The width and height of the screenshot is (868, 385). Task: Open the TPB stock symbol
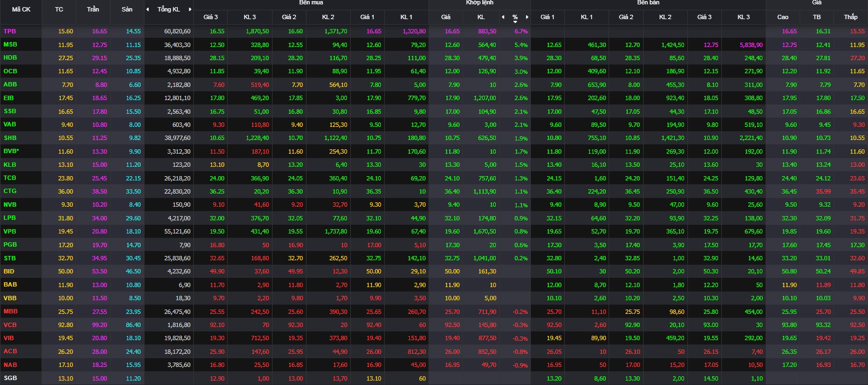click(x=10, y=31)
